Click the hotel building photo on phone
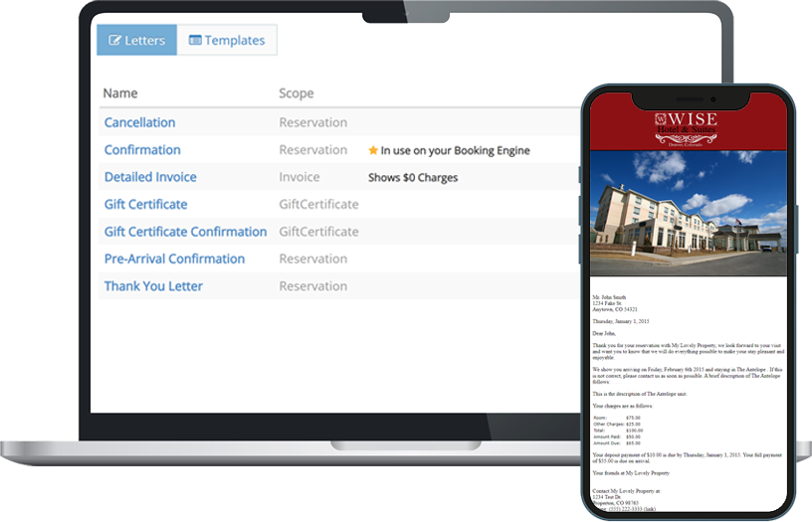The image size is (812, 522). (x=688, y=212)
